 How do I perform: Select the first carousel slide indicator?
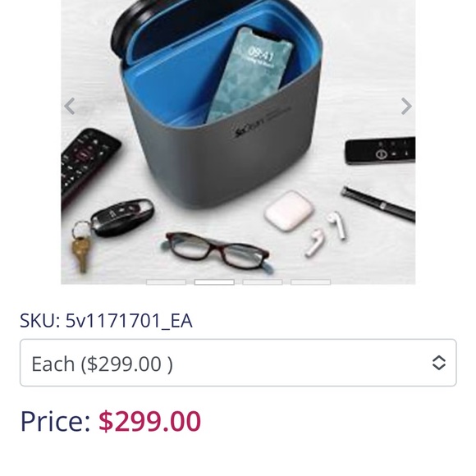click(x=166, y=282)
